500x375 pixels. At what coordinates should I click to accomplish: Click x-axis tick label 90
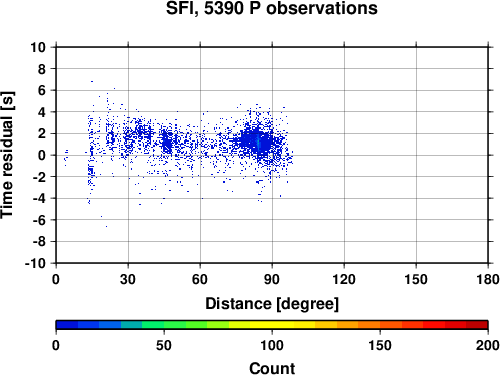click(x=272, y=279)
